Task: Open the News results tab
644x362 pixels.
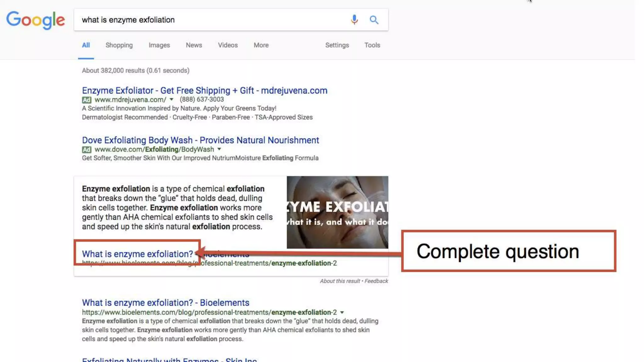Action: [x=194, y=45]
